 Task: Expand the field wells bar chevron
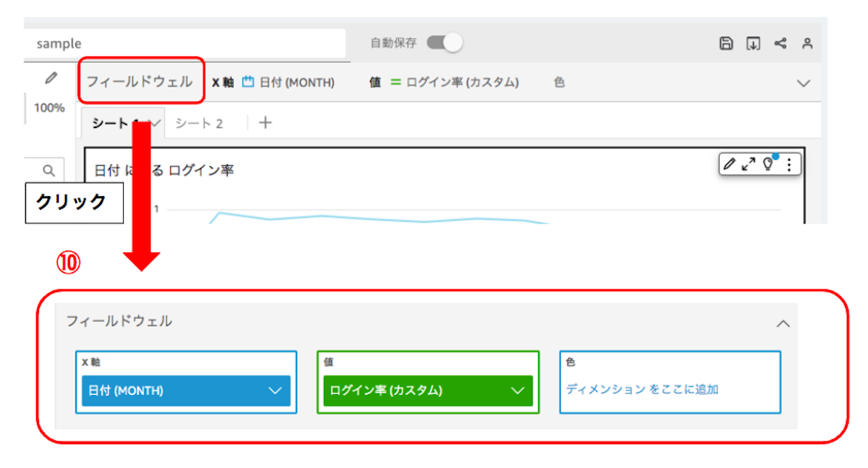click(803, 83)
